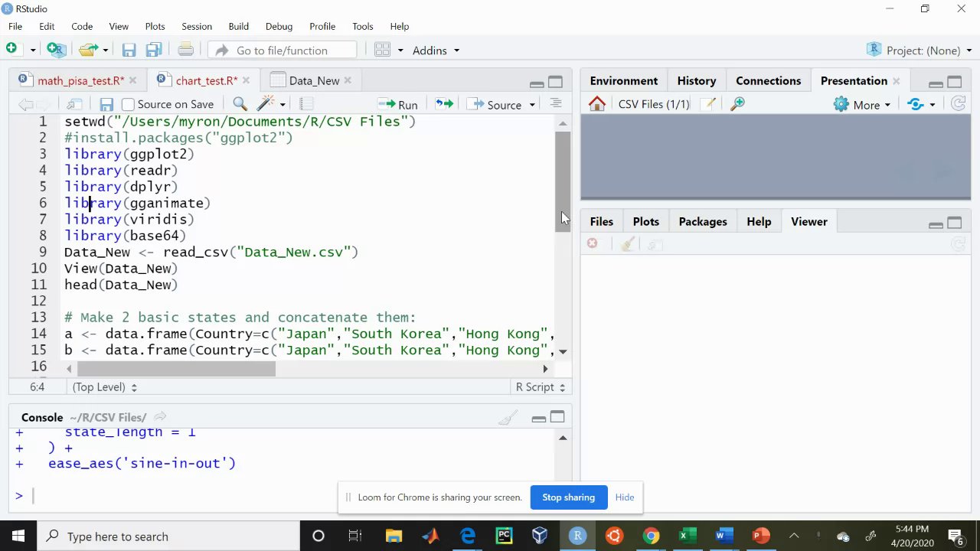Save the current document from the main toolbar
The image size is (980, 551).
(x=129, y=51)
